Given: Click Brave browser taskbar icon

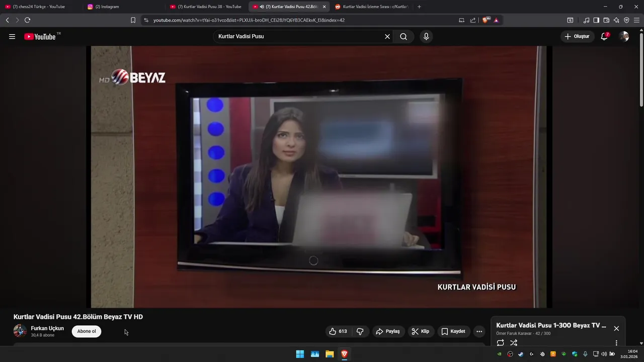Looking at the screenshot, I should click(344, 354).
